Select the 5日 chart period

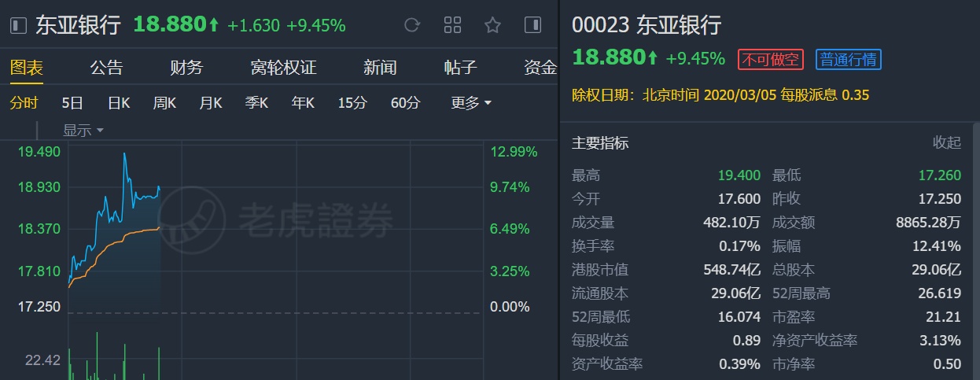72,103
